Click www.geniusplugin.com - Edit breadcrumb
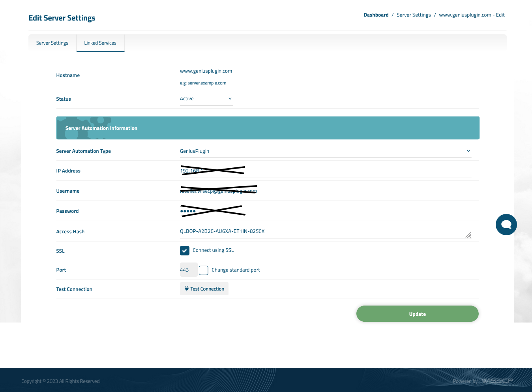The width and height of the screenshot is (532, 392). point(472,15)
